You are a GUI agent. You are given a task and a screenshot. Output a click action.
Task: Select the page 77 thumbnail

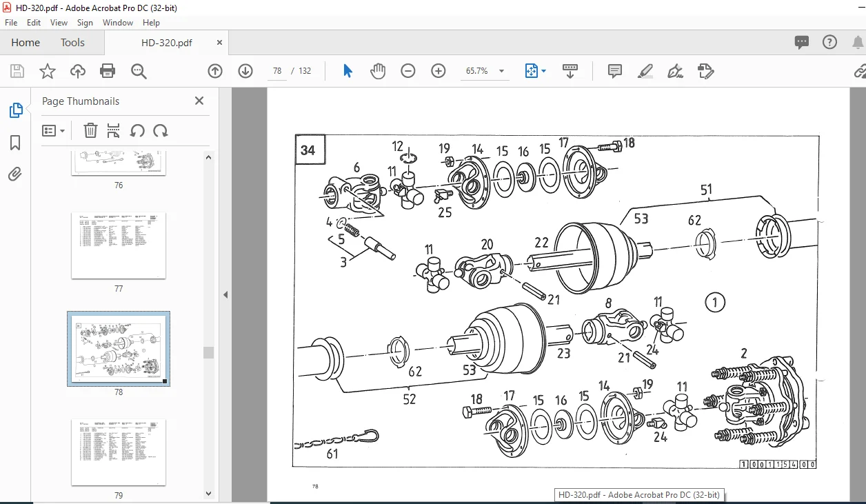pos(119,245)
